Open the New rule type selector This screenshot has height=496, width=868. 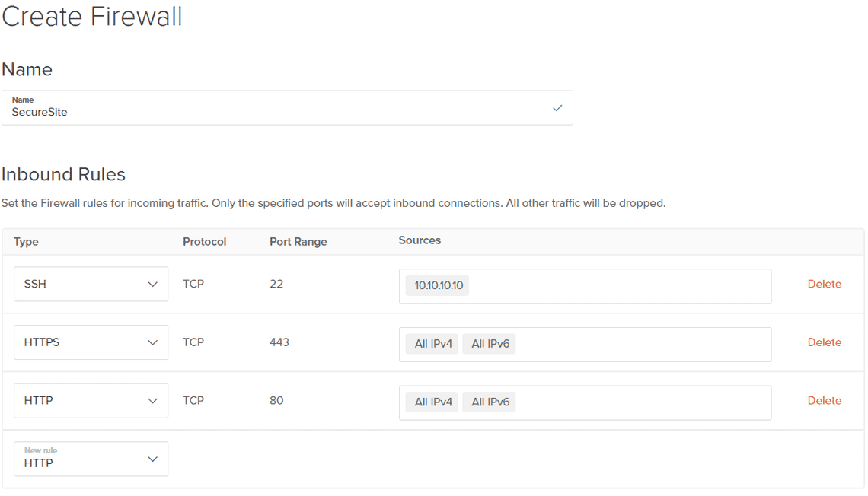[x=91, y=459]
